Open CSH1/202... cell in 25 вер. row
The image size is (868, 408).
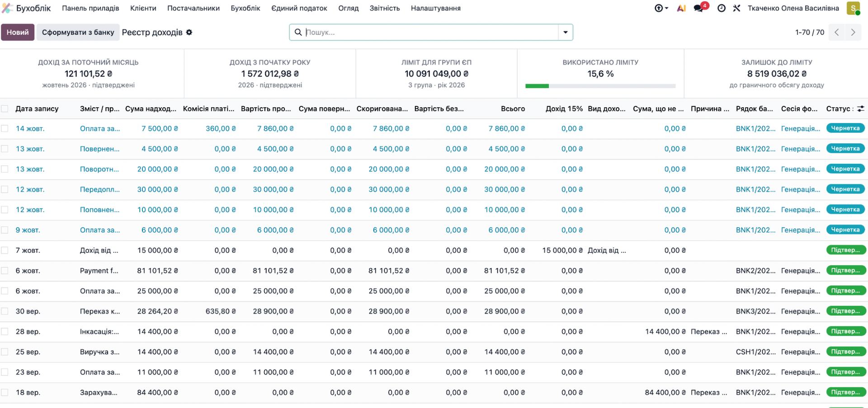pyautogui.click(x=755, y=352)
